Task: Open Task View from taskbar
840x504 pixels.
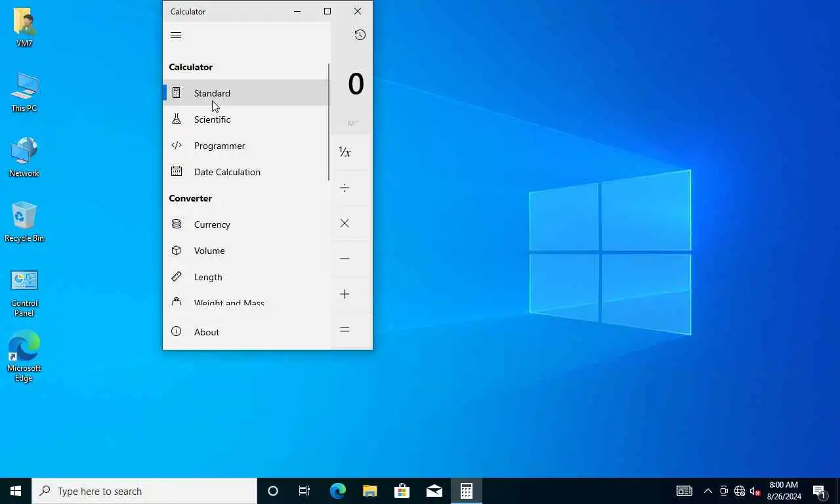Action: pyautogui.click(x=304, y=491)
